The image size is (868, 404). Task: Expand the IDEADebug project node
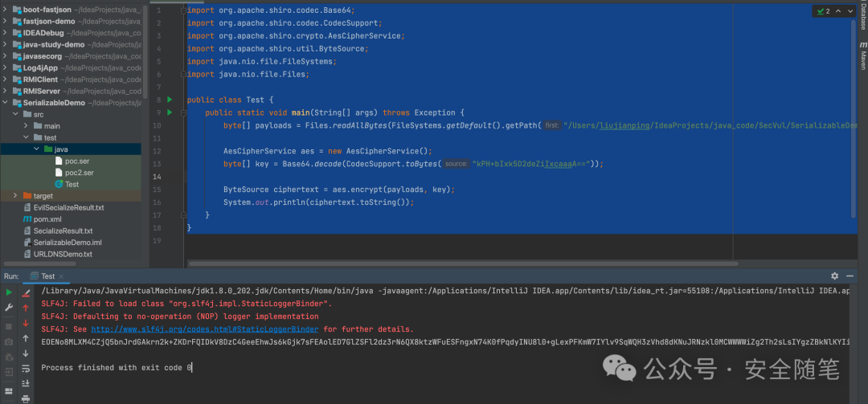5,33
